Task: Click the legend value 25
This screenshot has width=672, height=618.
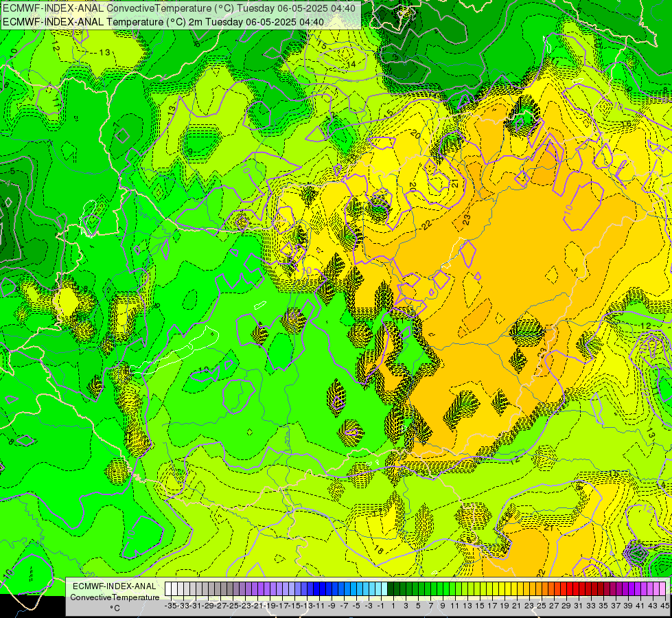Action: tap(542, 606)
